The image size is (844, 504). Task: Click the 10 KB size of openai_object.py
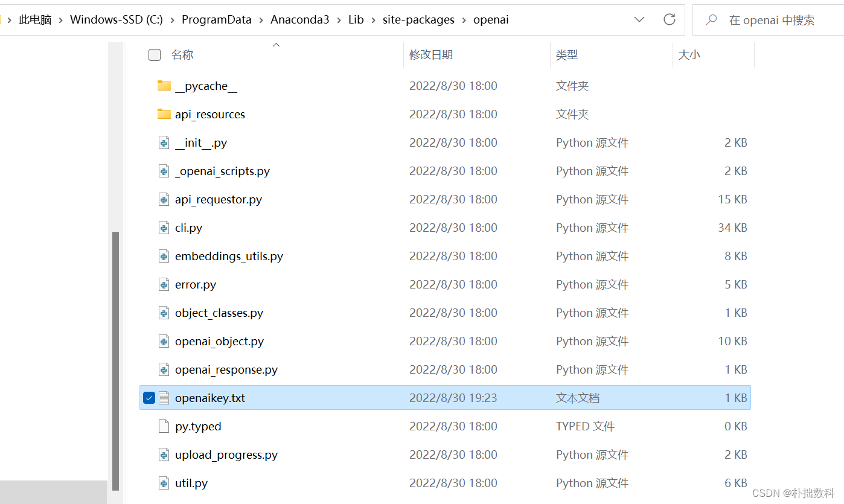click(x=732, y=342)
